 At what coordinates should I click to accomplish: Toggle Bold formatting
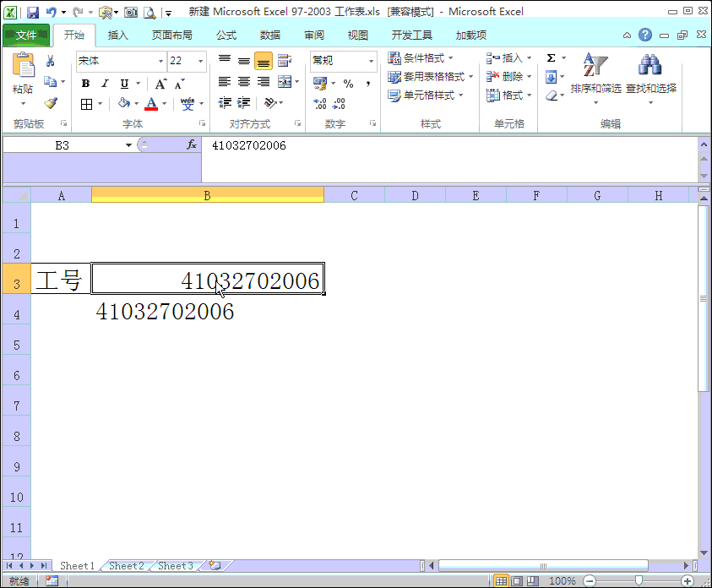click(x=85, y=84)
